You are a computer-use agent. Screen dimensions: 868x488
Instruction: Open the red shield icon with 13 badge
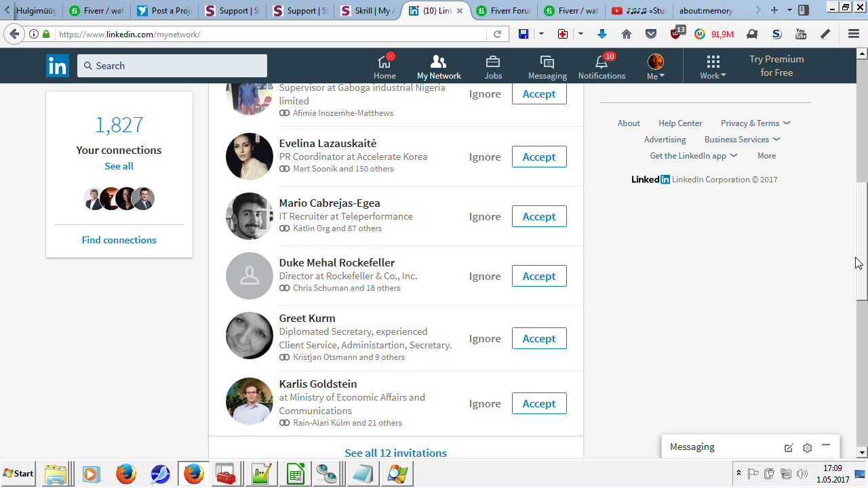pyautogui.click(x=677, y=33)
